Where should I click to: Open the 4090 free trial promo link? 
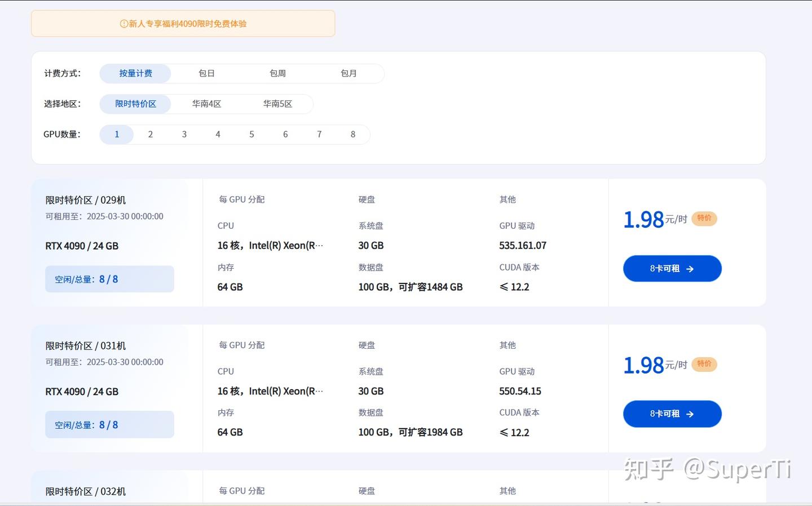(x=183, y=24)
